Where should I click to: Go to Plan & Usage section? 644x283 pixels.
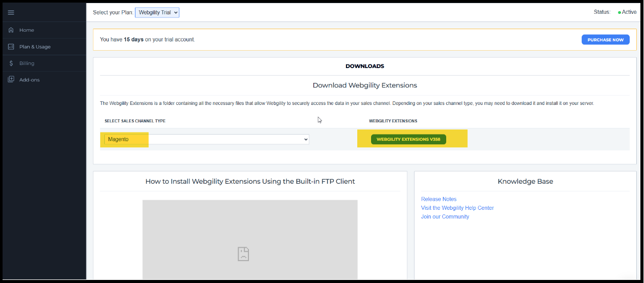click(x=35, y=47)
